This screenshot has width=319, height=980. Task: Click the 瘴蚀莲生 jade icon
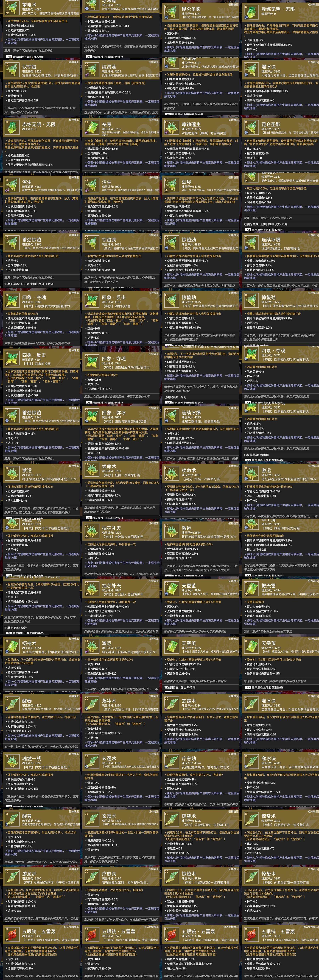click(171, 127)
